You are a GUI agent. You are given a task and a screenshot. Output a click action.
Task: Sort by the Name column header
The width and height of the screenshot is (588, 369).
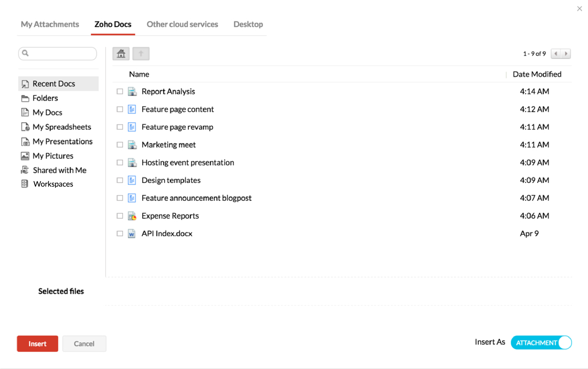139,74
